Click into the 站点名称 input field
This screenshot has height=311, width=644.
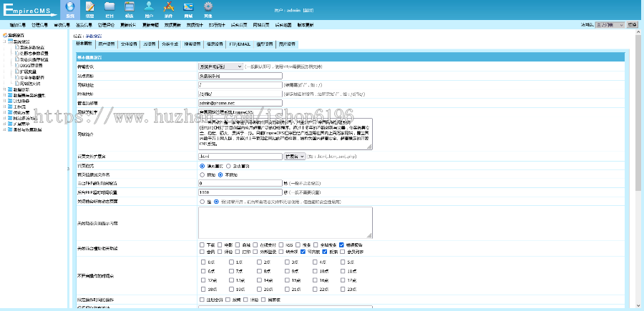click(240, 76)
